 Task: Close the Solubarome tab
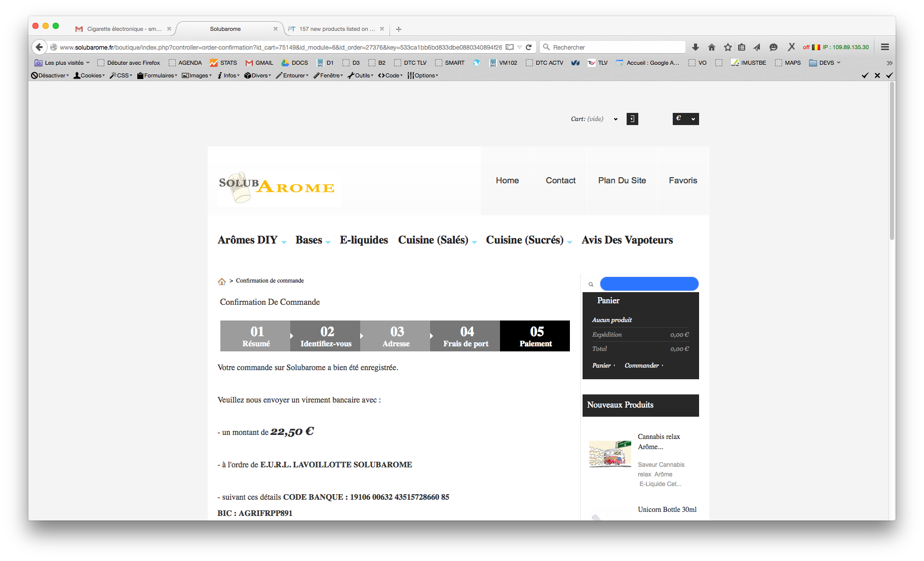click(276, 29)
